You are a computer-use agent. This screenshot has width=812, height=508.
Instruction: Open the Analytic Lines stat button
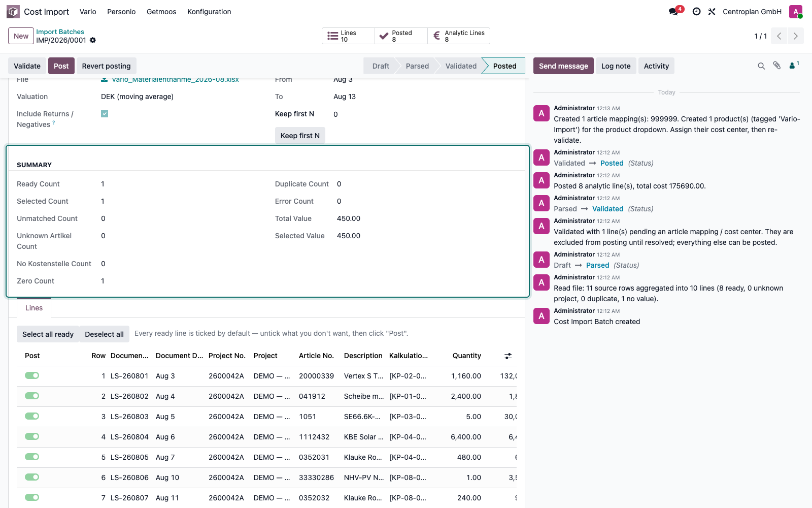coord(459,36)
